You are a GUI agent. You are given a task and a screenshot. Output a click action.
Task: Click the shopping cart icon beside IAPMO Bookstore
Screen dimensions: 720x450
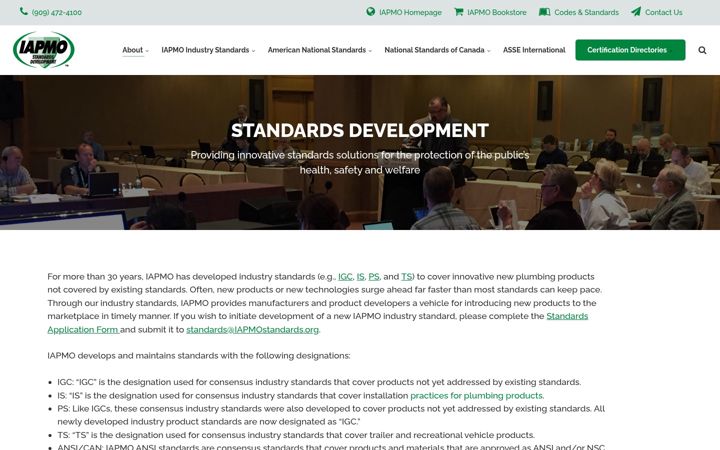click(458, 12)
